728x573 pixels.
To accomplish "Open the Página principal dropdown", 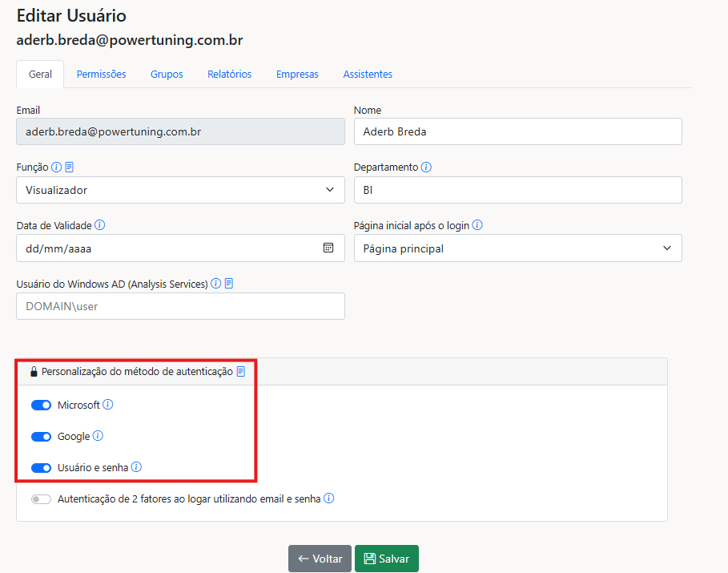I will point(517,248).
